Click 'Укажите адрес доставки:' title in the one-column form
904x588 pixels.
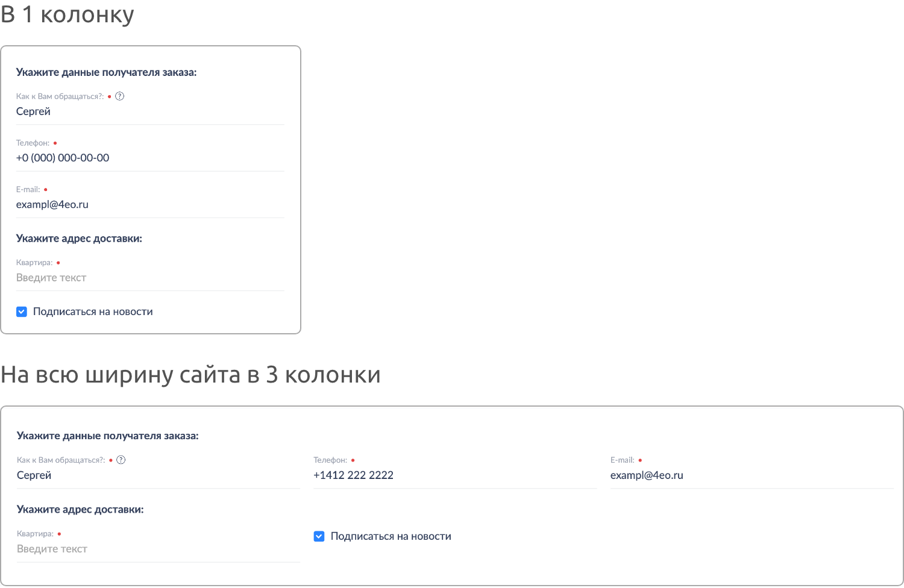[79, 239]
